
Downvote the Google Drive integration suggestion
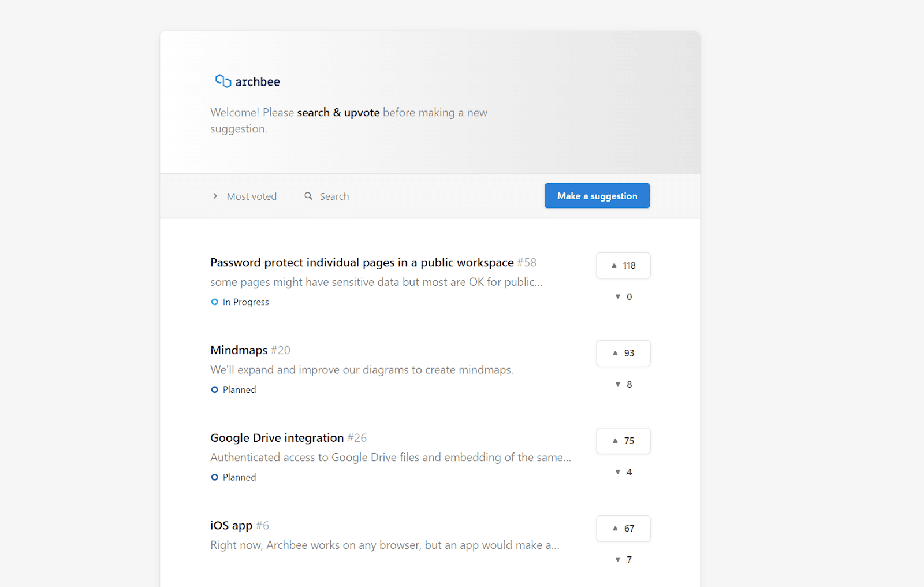(623, 472)
